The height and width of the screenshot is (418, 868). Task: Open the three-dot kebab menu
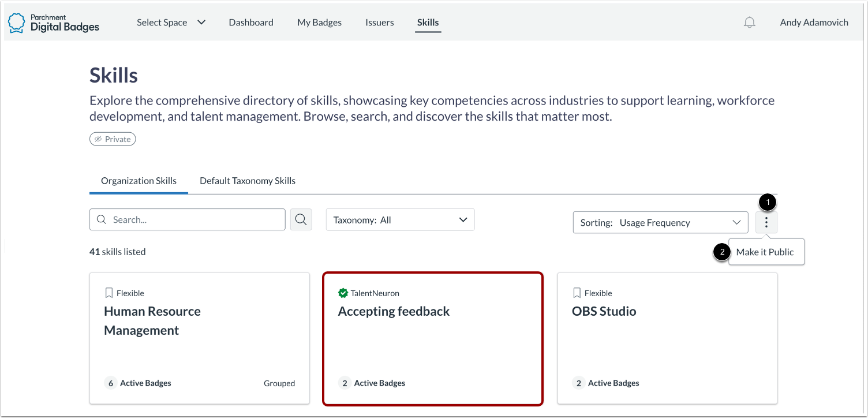(x=766, y=222)
